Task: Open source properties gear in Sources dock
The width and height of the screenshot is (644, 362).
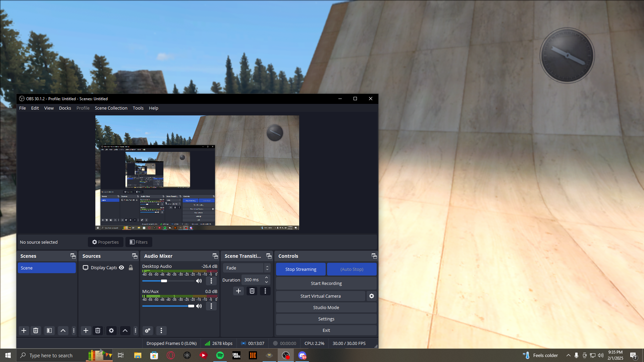Action: coord(111,330)
